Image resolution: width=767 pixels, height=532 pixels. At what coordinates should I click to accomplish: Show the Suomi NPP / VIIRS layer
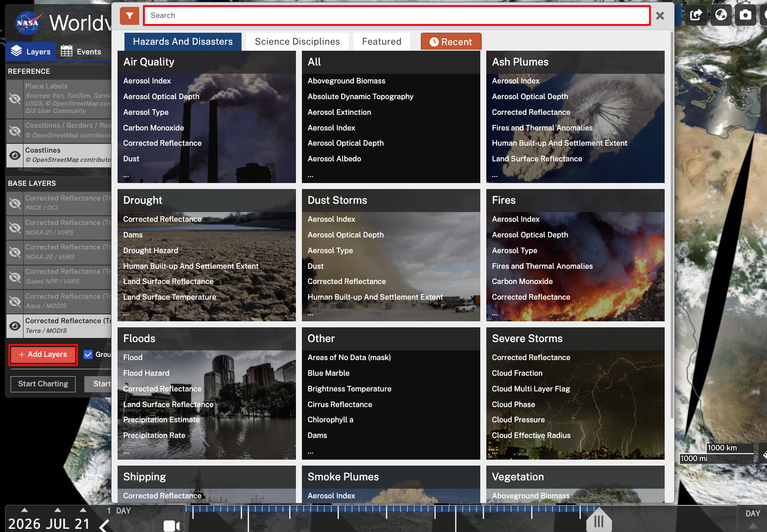15,277
